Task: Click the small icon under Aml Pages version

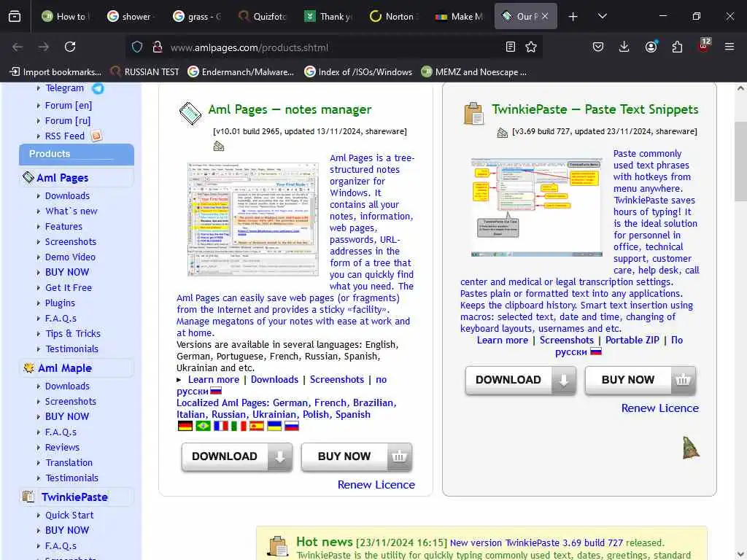Action: click(x=219, y=146)
